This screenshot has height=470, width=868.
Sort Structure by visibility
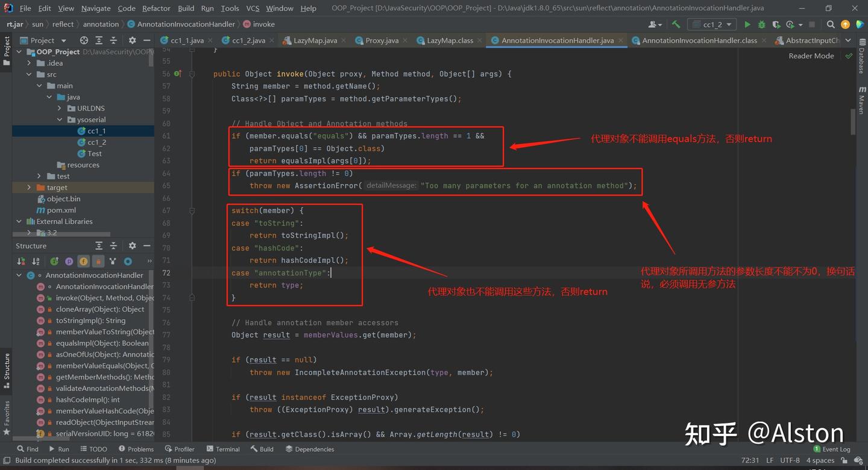pos(22,261)
